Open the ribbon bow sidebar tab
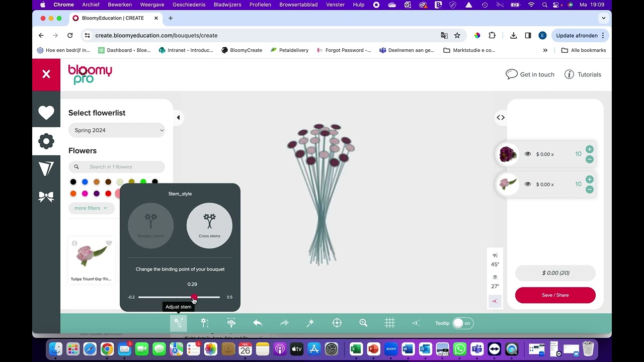This screenshot has height=362, width=644. point(46,197)
